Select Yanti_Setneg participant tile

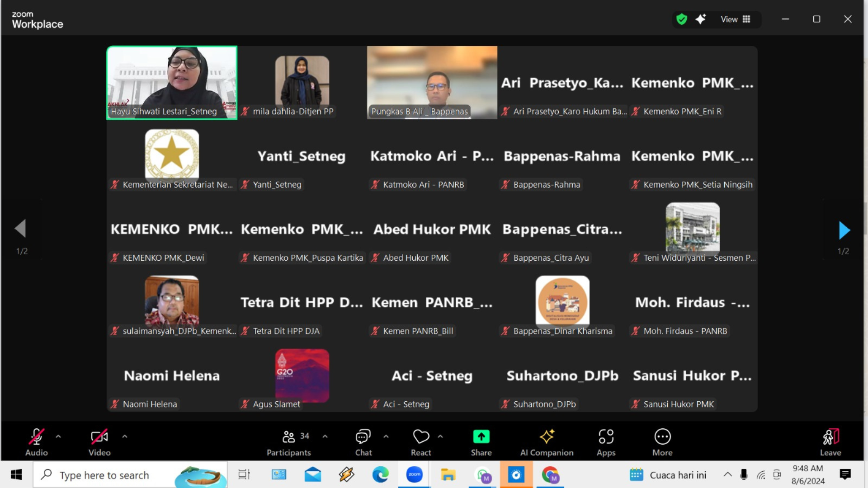302,156
